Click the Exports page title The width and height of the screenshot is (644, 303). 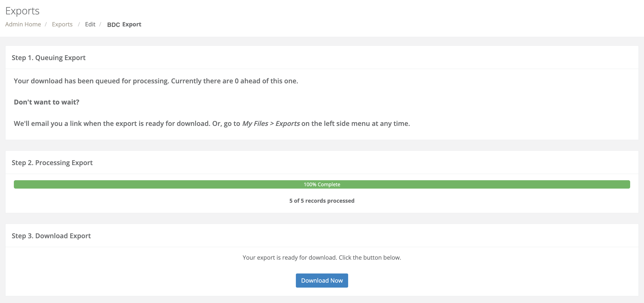pos(22,11)
